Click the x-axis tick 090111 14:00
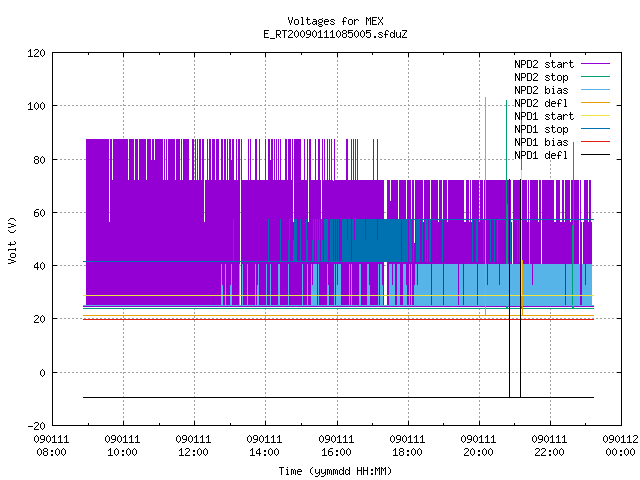 click(264, 446)
